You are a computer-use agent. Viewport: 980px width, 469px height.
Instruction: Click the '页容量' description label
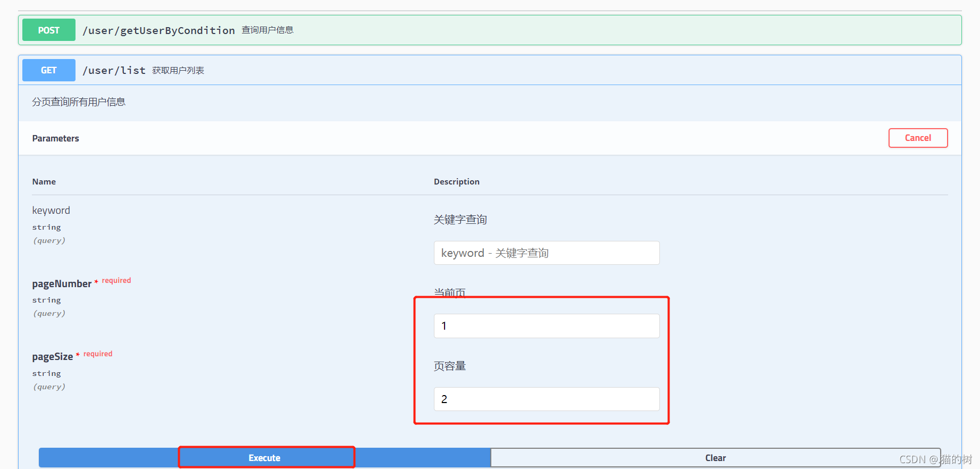[450, 366]
